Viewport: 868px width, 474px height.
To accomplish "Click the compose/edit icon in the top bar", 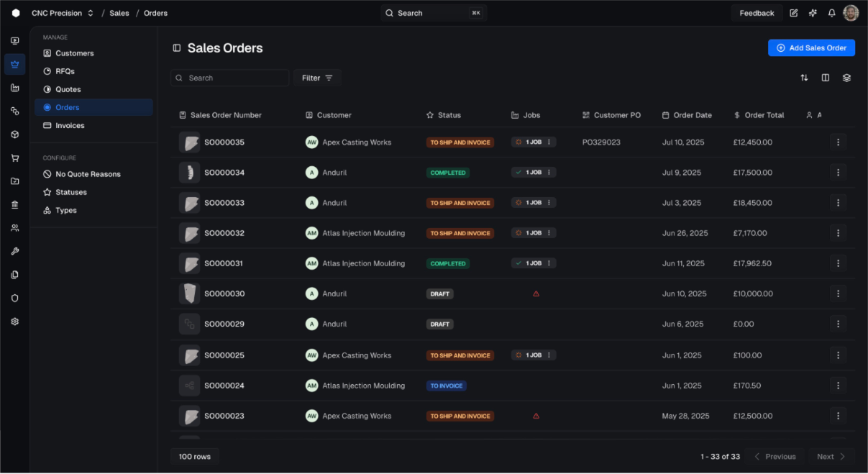I will (x=794, y=13).
